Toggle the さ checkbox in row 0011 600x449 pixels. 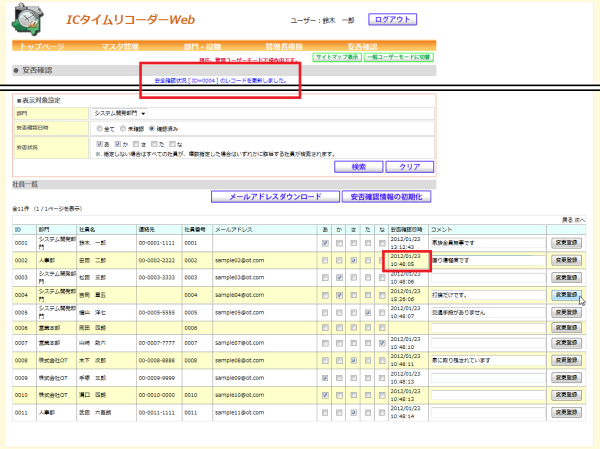(x=354, y=413)
